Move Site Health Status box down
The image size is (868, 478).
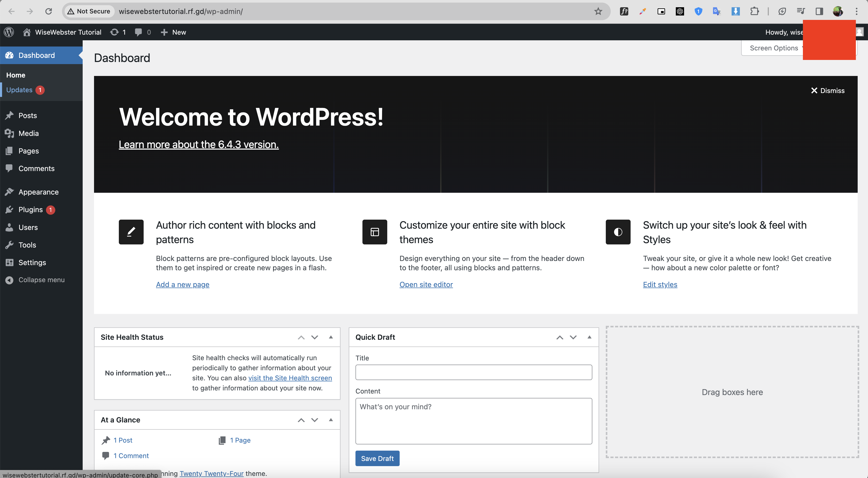(314, 337)
